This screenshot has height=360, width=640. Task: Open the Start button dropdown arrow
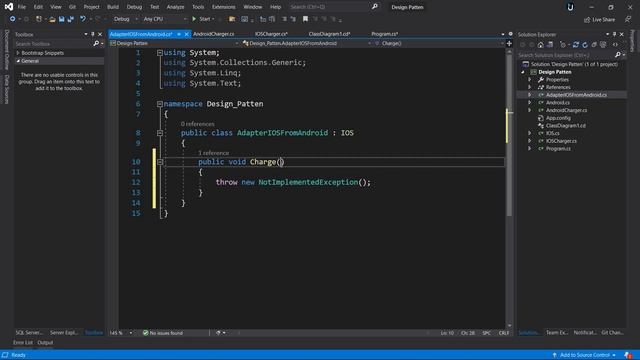pos(213,19)
